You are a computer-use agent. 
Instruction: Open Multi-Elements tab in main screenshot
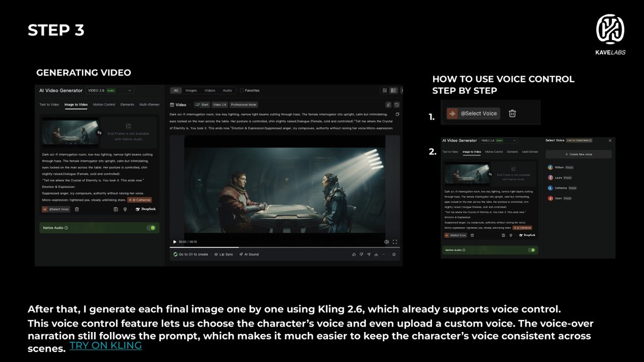tap(149, 105)
